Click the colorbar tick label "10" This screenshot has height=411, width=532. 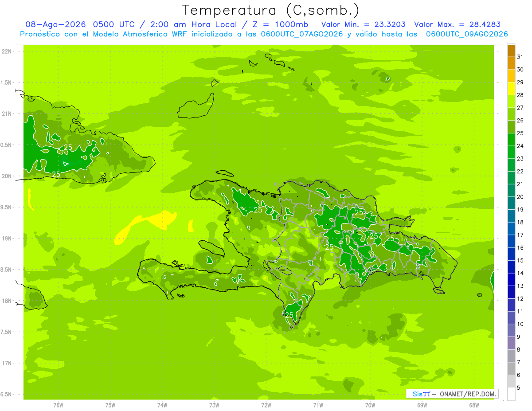(520, 324)
